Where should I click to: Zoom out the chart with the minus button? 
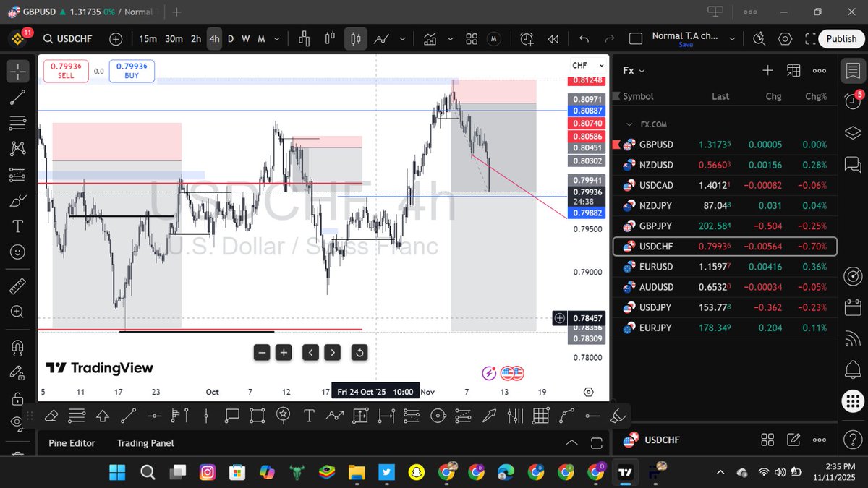point(263,352)
